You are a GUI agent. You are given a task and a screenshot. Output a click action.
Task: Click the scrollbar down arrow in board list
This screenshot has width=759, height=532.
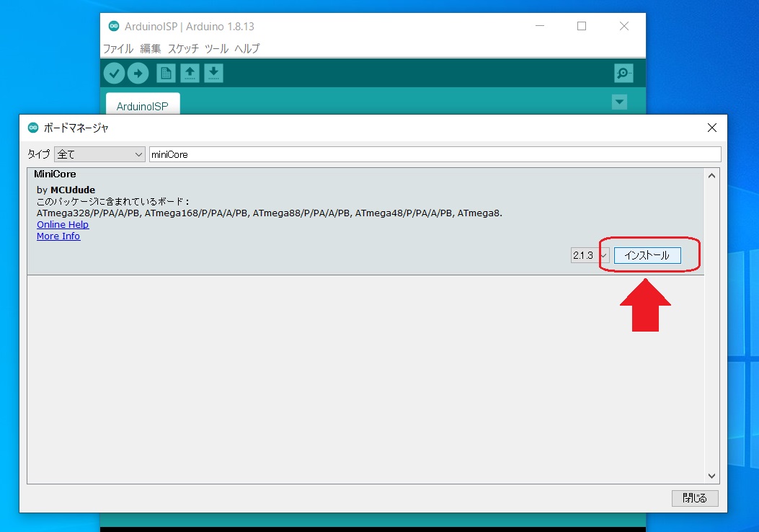click(711, 476)
